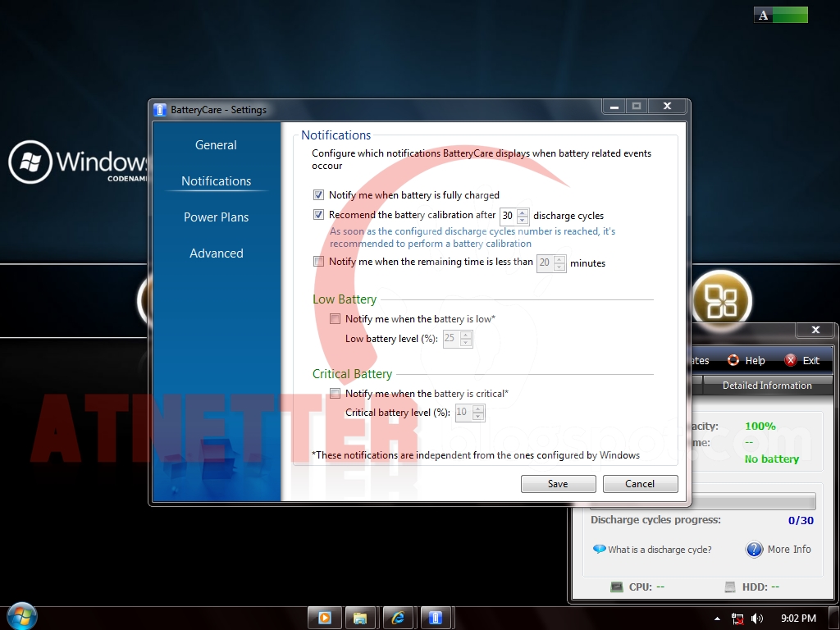Enable notify when battery is critical
The image size is (840, 630).
coord(336,393)
